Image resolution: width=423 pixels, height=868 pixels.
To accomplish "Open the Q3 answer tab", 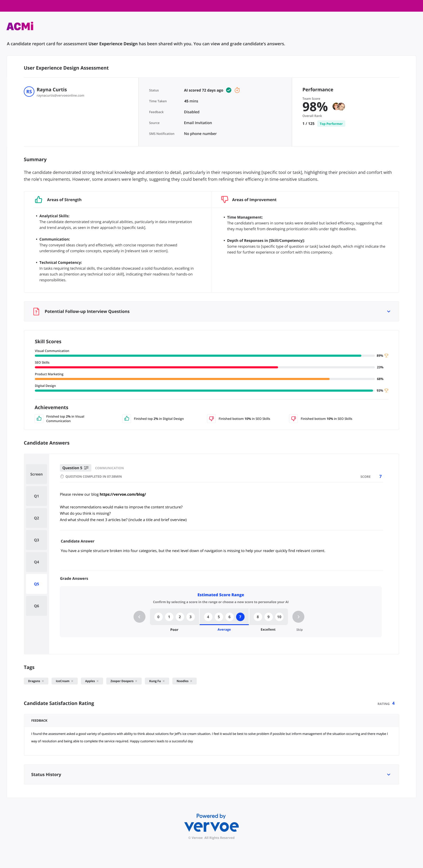I will tap(36, 540).
